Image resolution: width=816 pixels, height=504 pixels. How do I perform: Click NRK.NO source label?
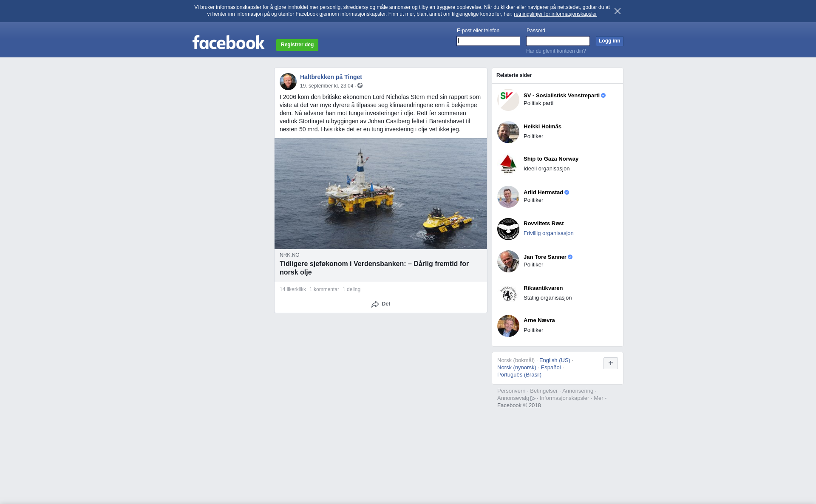tap(289, 255)
